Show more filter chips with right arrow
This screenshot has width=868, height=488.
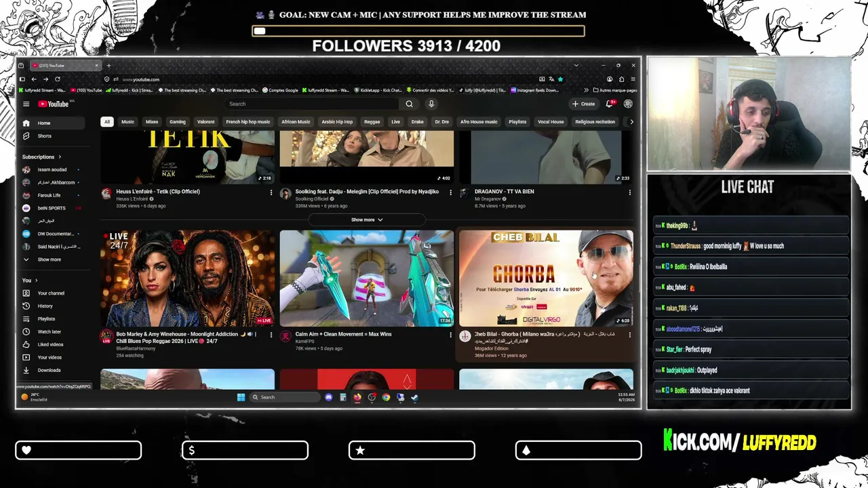click(x=631, y=122)
